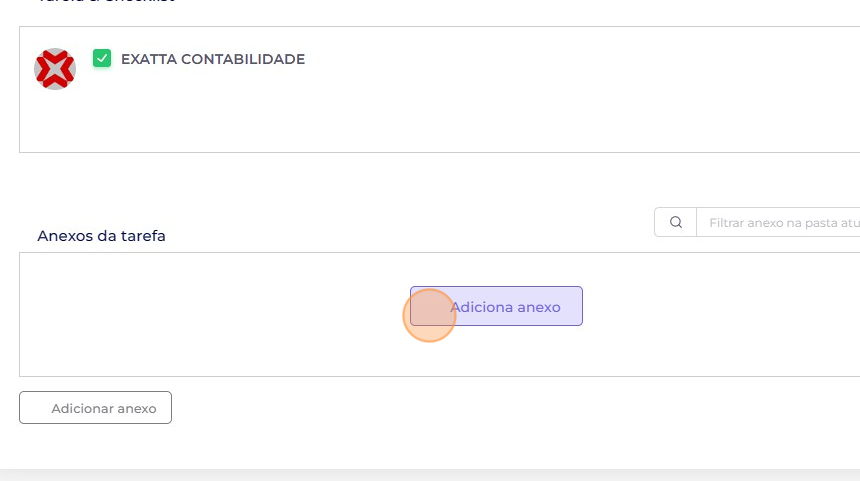Screen dimensions: 860x481
Task: Uncheck the green EXATTA CONTABILIDADE checkbox
Action: point(102,58)
